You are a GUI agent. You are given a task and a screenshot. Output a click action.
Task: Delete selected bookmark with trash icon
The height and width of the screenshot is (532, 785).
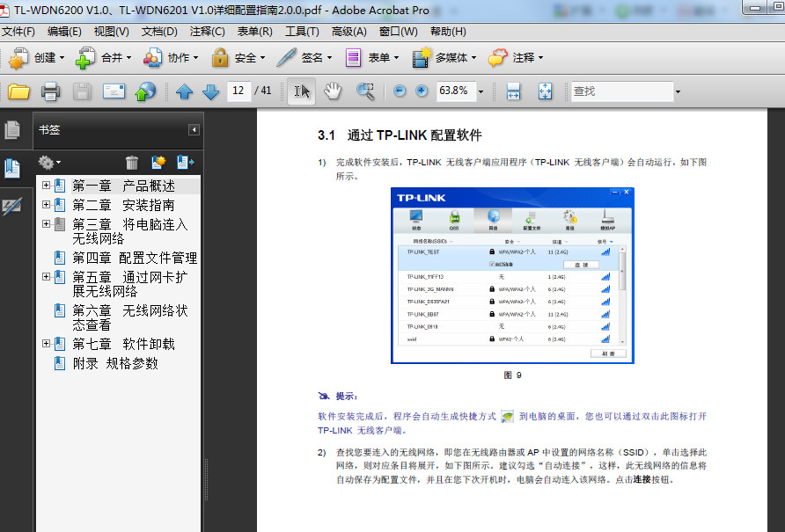(x=131, y=162)
